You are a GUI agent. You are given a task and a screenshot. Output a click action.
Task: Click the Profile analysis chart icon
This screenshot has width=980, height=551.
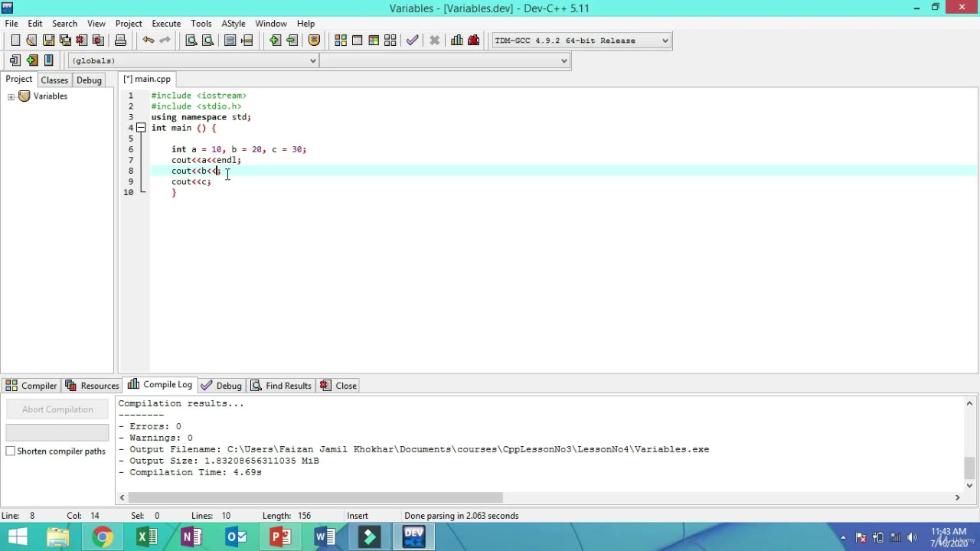click(x=457, y=41)
